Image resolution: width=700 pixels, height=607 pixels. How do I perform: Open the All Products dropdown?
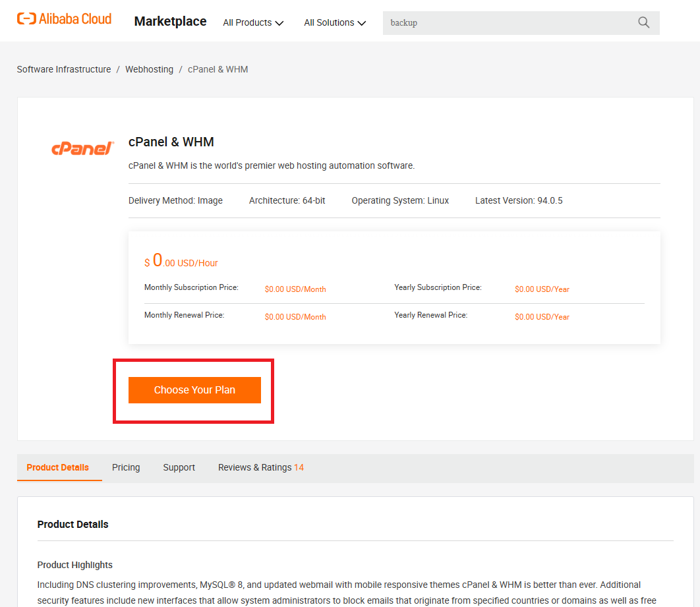tap(253, 23)
